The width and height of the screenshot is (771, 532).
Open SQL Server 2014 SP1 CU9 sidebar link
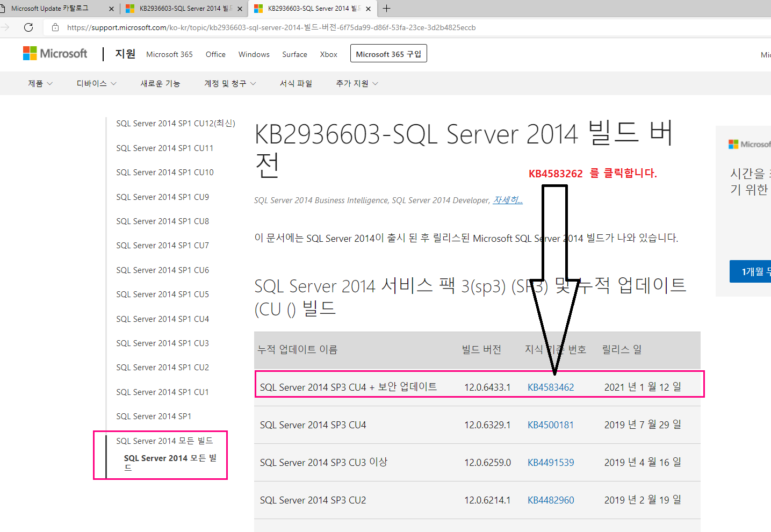point(162,197)
